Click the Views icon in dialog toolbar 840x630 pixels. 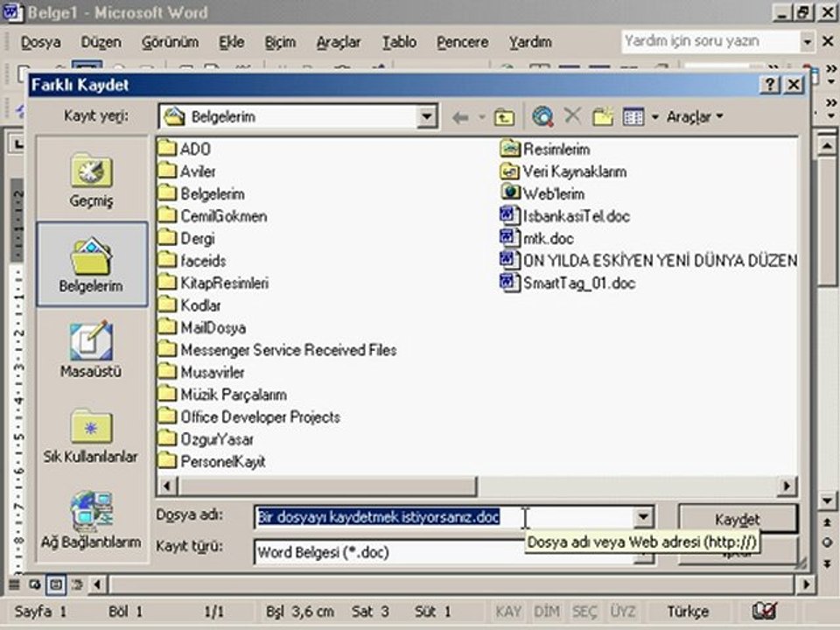tap(633, 116)
